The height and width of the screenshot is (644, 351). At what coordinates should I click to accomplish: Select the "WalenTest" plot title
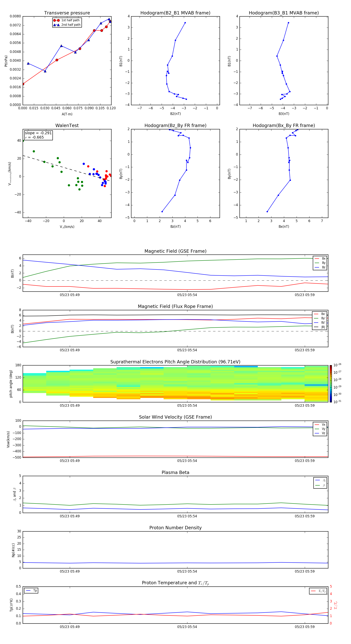pyautogui.click(x=67, y=125)
